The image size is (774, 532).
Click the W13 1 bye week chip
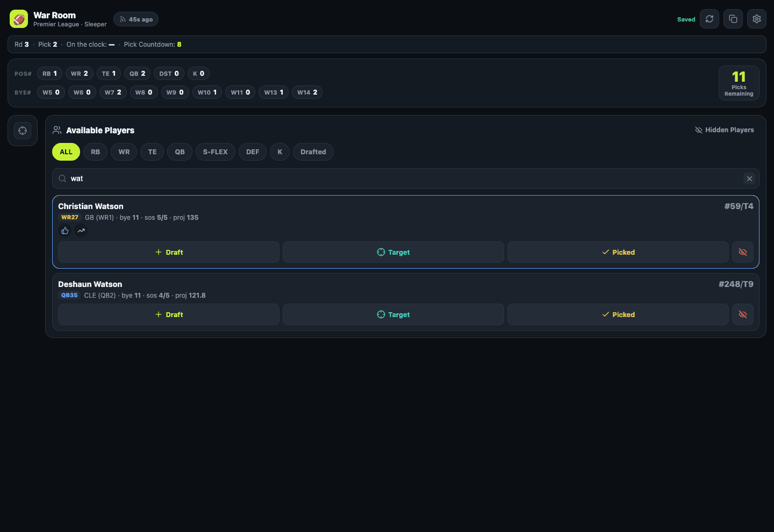point(274,92)
